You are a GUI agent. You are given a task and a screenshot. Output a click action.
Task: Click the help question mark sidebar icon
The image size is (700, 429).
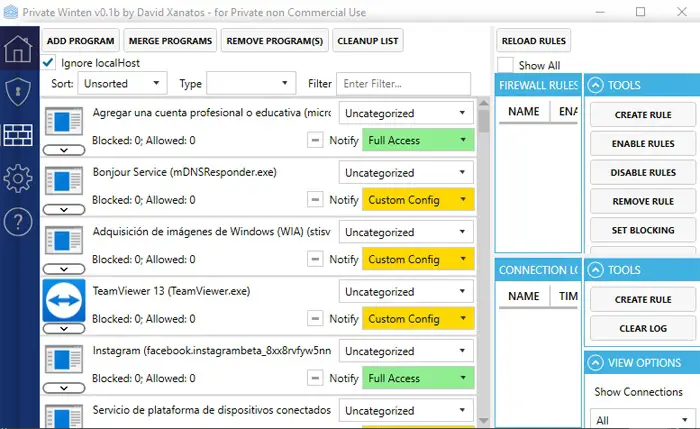[18, 223]
